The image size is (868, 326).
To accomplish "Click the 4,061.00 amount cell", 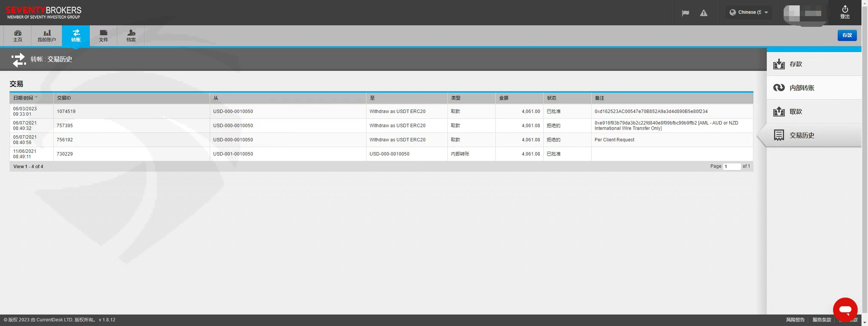I will coord(519,111).
